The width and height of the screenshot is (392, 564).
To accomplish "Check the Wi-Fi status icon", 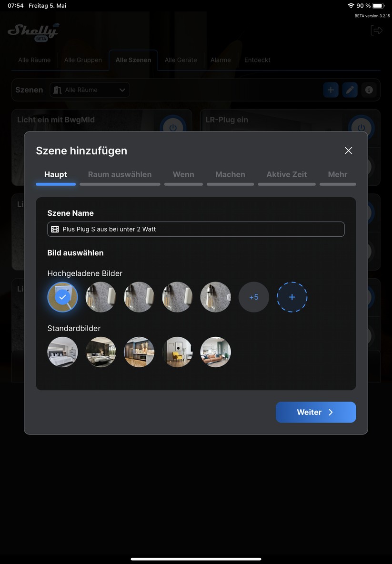I will 351,6.
